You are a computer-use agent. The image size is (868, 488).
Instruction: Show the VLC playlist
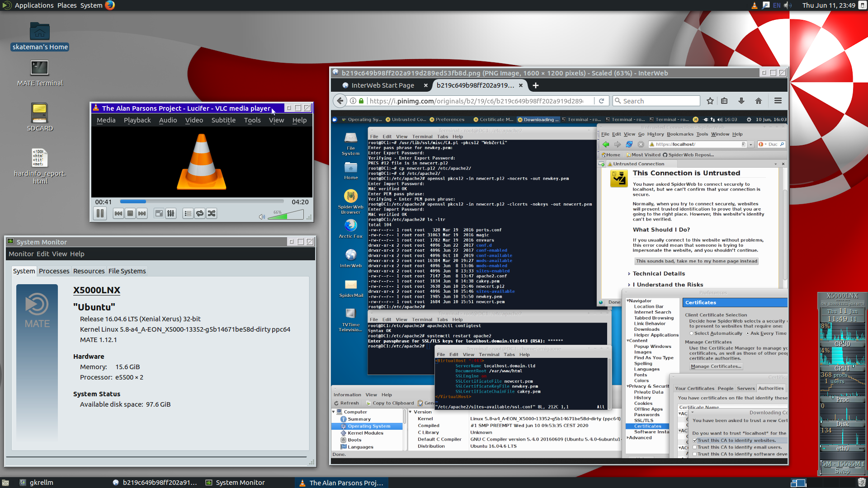pos(188,213)
